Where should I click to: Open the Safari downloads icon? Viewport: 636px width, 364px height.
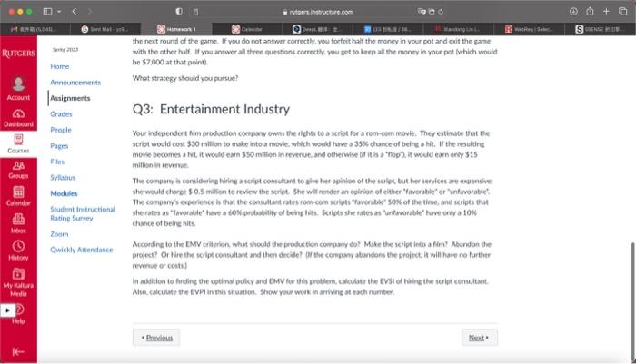(573, 12)
